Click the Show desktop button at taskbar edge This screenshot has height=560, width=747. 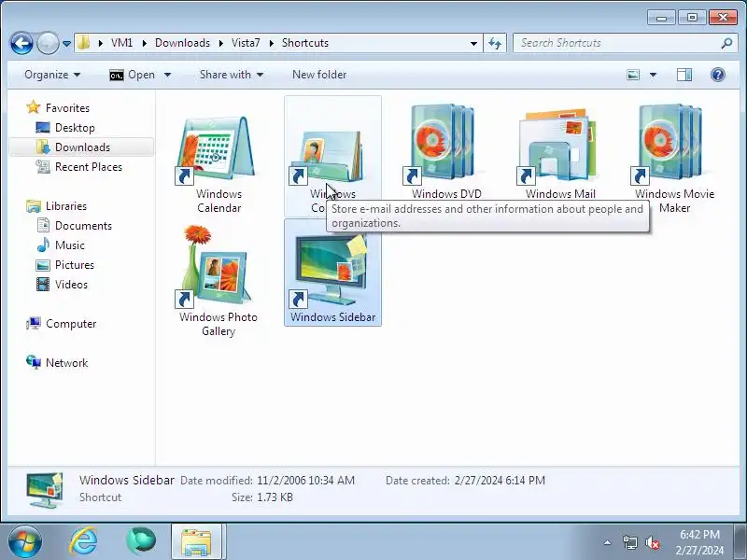pyautogui.click(x=740, y=541)
